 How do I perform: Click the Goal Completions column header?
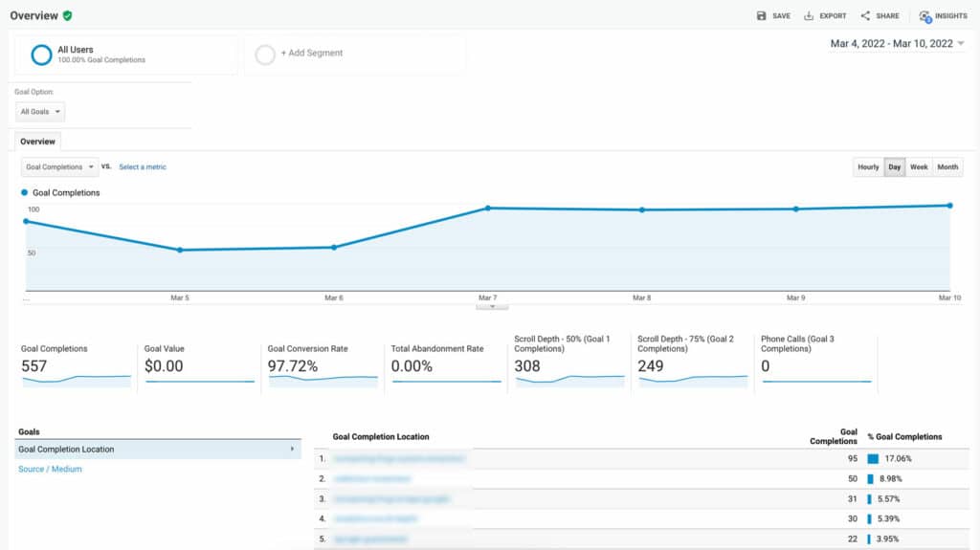pyautogui.click(x=834, y=436)
